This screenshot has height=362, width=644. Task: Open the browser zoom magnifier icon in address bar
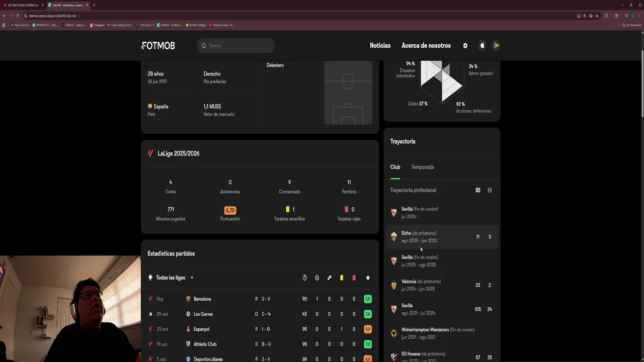coord(585,16)
